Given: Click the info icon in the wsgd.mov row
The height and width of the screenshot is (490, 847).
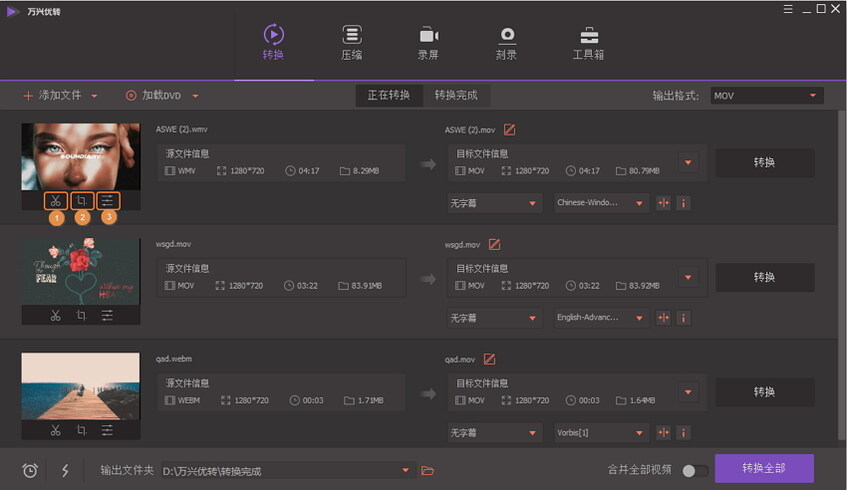Looking at the screenshot, I should [683, 318].
